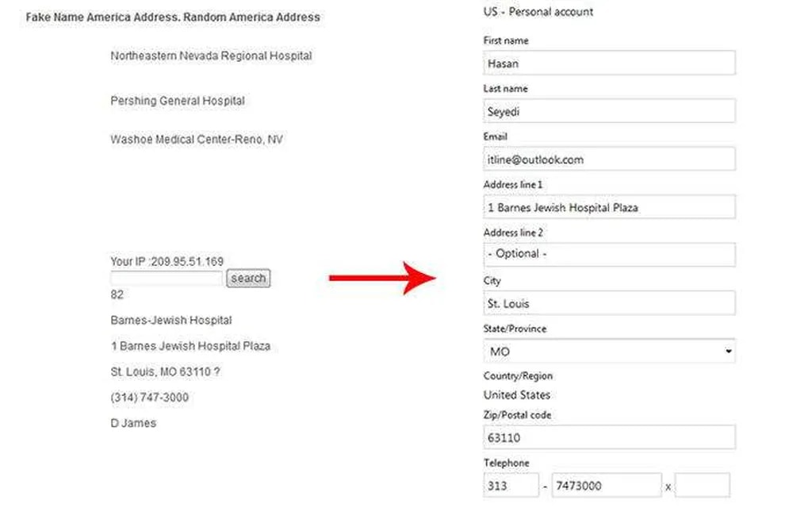
Task: Focus the telephone number field with 7473000
Action: tap(606, 485)
